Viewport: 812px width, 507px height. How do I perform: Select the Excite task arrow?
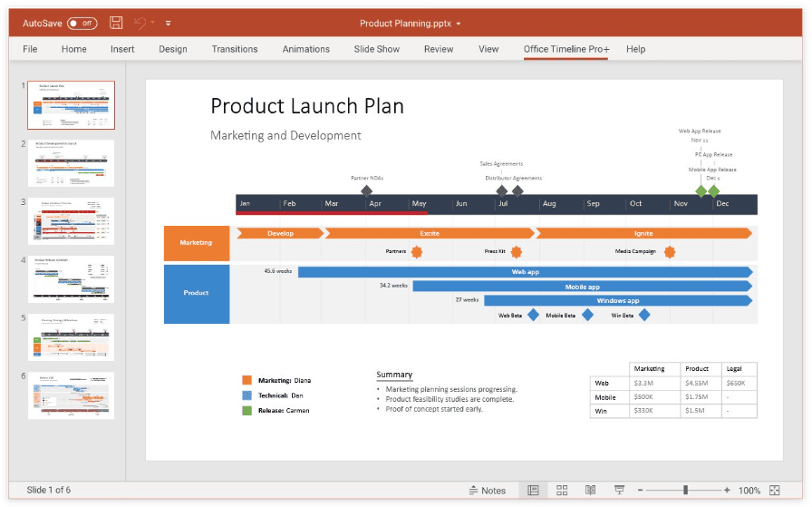[430, 233]
